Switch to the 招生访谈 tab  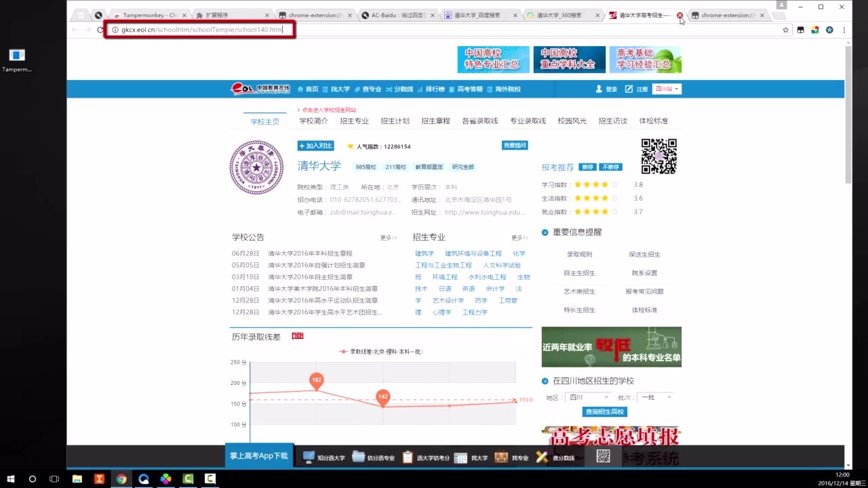(x=612, y=121)
